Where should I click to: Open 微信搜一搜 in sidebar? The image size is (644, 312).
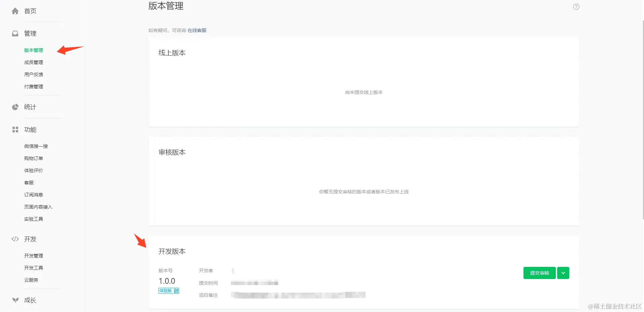36,146
